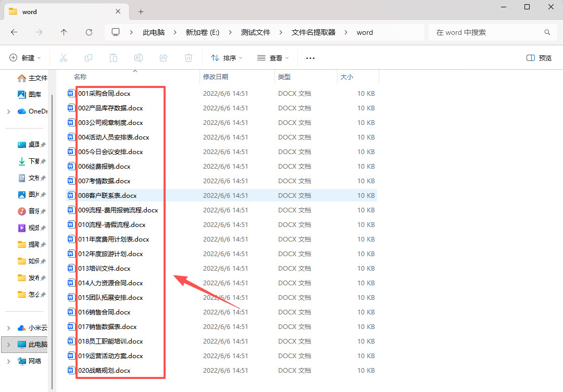
Task: Open pinned downloads folder with green arrow
Action: pos(32,161)
